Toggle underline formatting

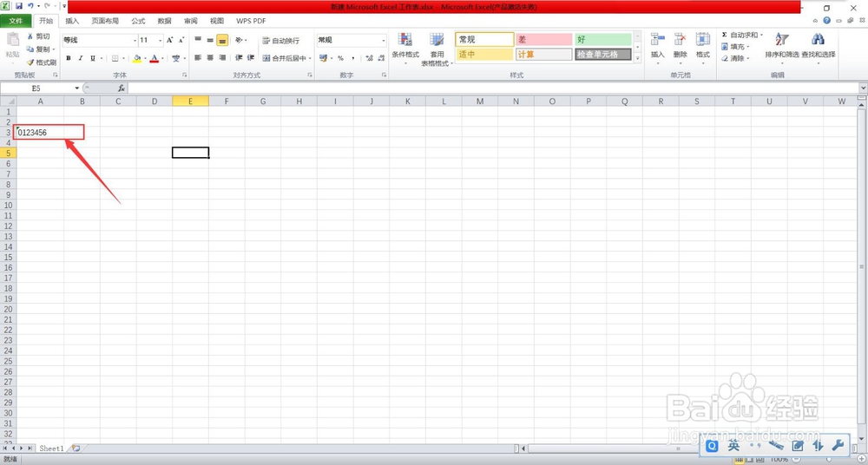[93, 58]
